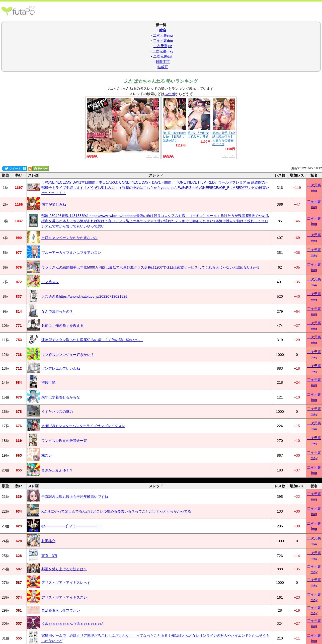Screen dimensions: 322x644
Task: Show next items in the right FANZA ranking widget
Action: (232, 156)
